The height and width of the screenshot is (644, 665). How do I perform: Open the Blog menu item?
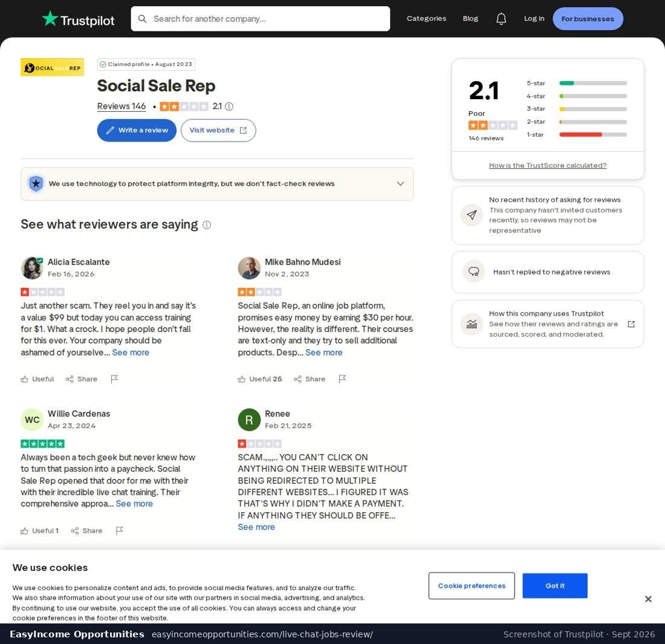(x=470, y=19)
